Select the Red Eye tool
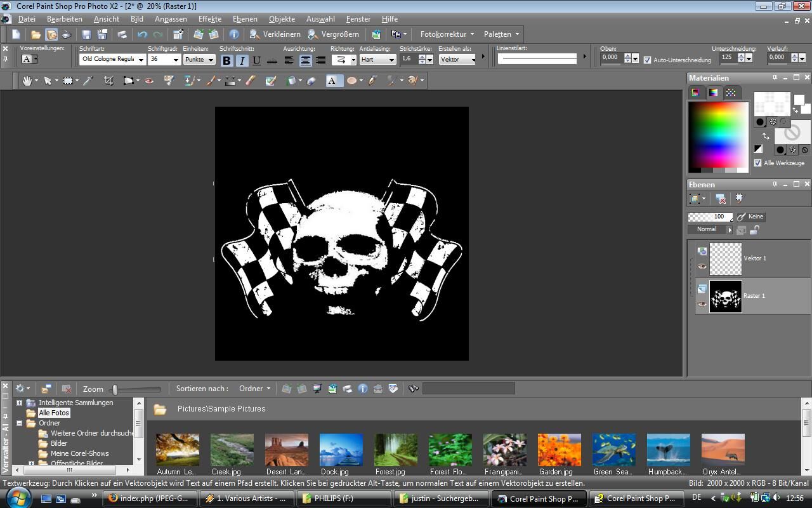 (149, 81)
